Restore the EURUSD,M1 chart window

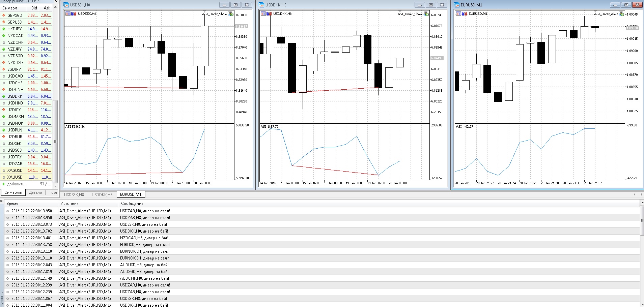(626, 5)
